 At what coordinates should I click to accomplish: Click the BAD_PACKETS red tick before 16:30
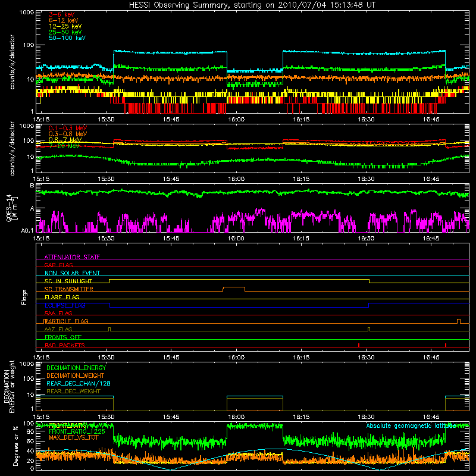pos(359,345)
